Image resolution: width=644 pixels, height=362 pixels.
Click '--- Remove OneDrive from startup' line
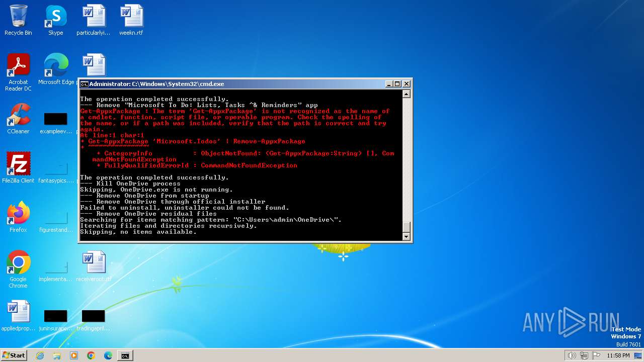pos(144,196)
